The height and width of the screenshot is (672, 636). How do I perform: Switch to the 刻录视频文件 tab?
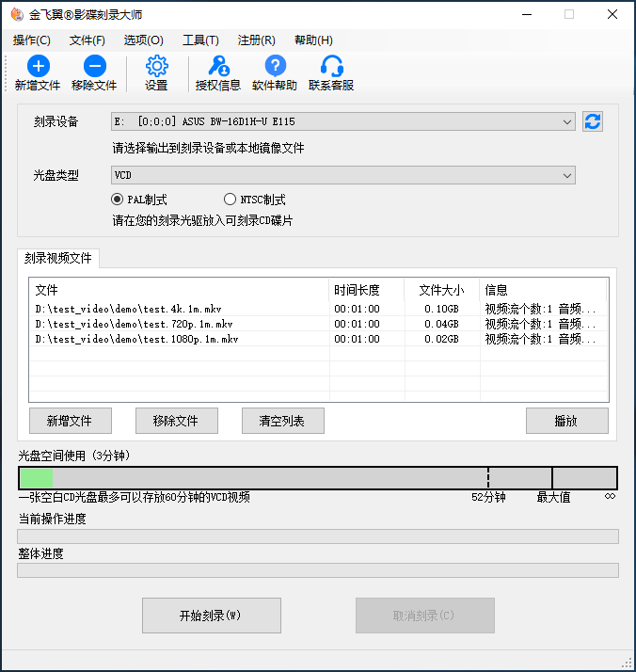pyautogui.click(x=58, y=258)
